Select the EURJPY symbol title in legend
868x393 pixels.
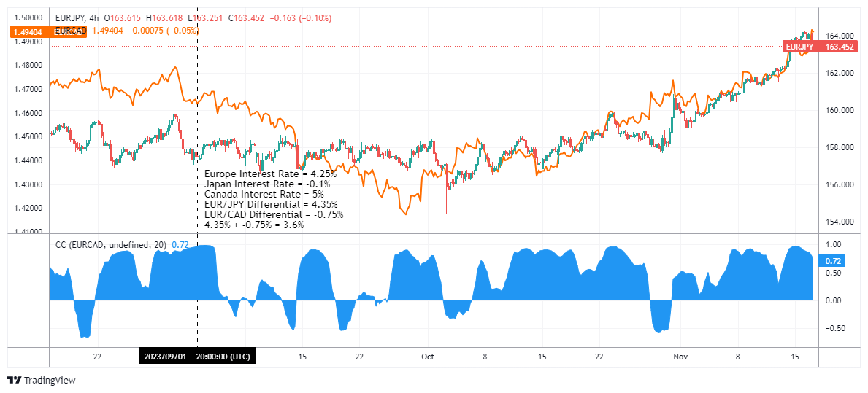[71, 18]
